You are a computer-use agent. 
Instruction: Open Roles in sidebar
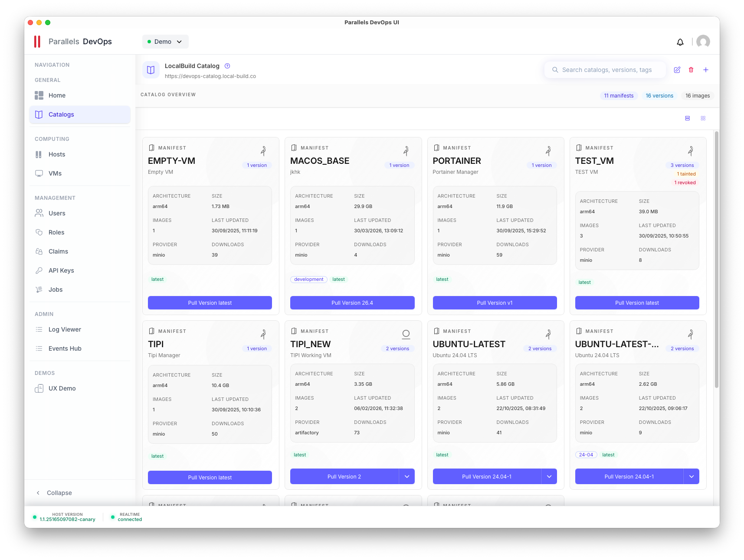pyautogui.click(x=80, y=232)
